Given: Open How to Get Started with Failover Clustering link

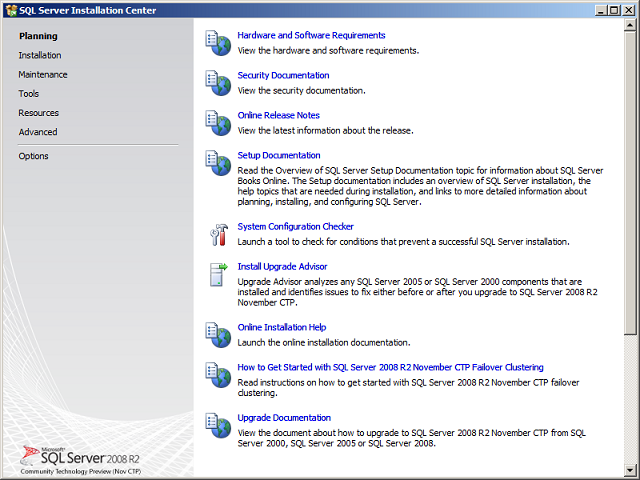Looking at the screenshot, I should pyautogui.click(x=391, y=367).
